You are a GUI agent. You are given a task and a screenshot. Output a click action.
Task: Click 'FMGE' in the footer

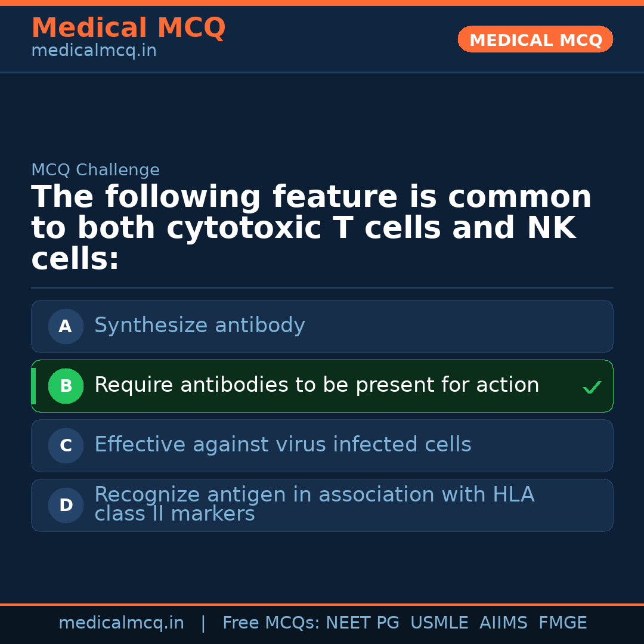562,623
